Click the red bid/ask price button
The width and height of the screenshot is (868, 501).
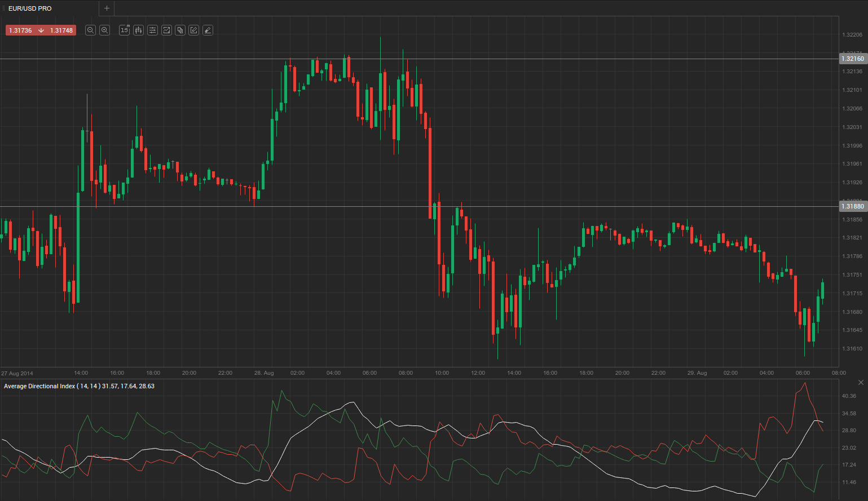point(41,30)
